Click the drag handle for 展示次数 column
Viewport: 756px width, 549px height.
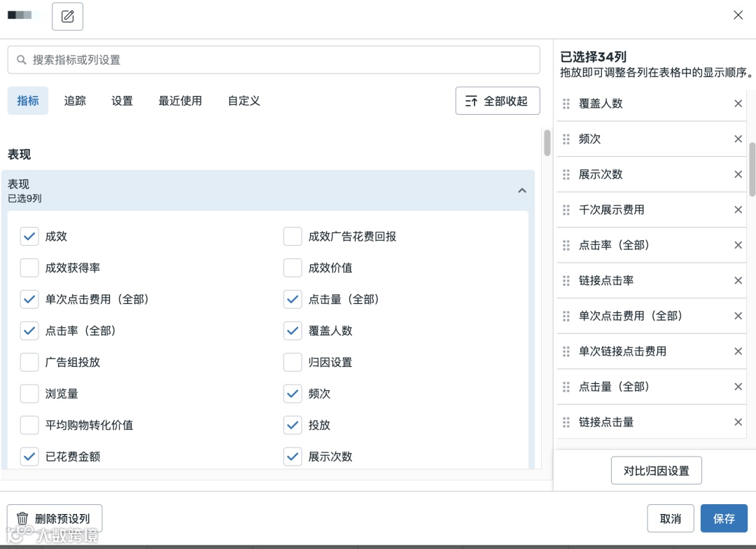[x=566, y=174]
